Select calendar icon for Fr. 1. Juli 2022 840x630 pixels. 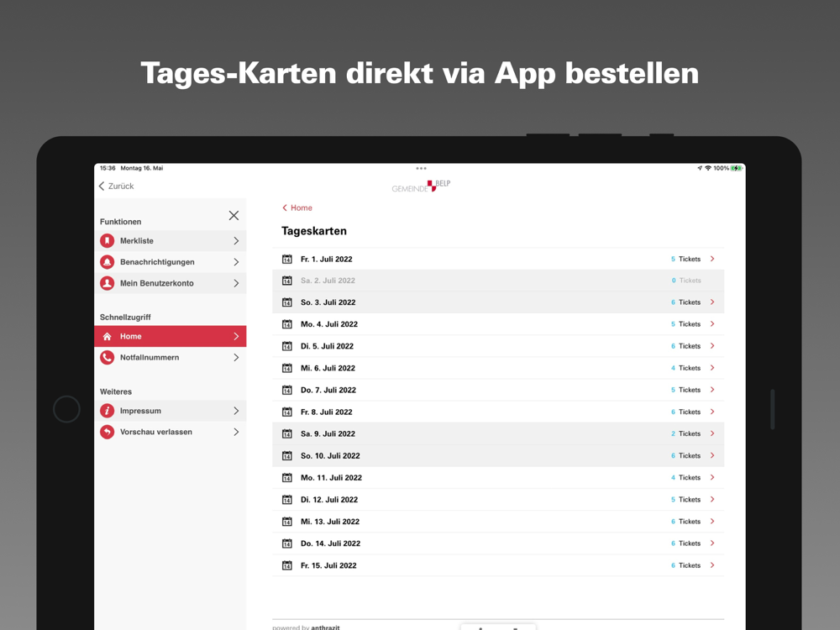pyautogui.click(x=287, y=260)
